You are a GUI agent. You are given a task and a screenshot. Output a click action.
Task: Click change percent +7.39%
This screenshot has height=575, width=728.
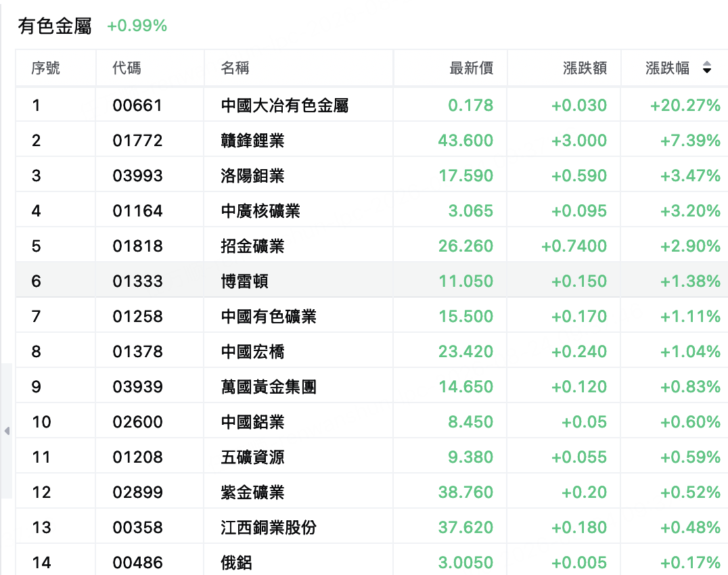coord(690,141)
